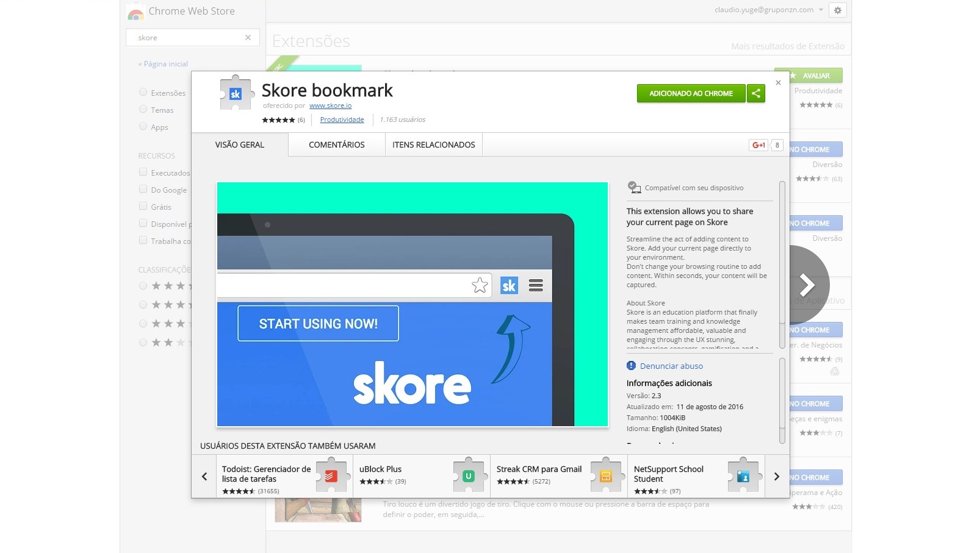Select the 'Apps' radio button
980x553 pixels.
[142, 127]
